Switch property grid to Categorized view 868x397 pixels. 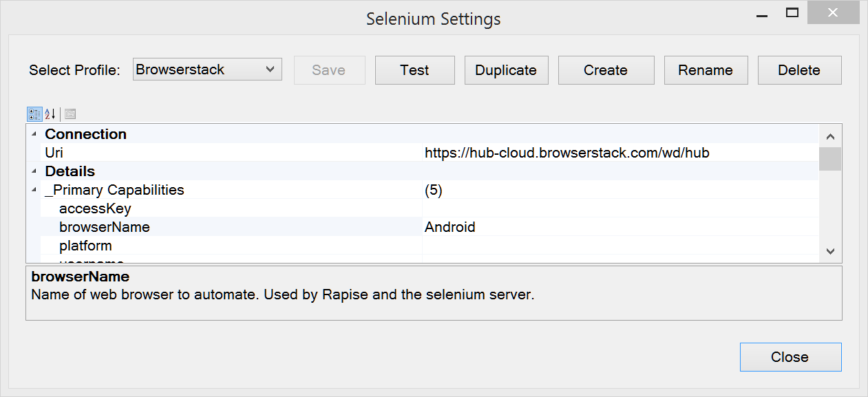[34, 114]
